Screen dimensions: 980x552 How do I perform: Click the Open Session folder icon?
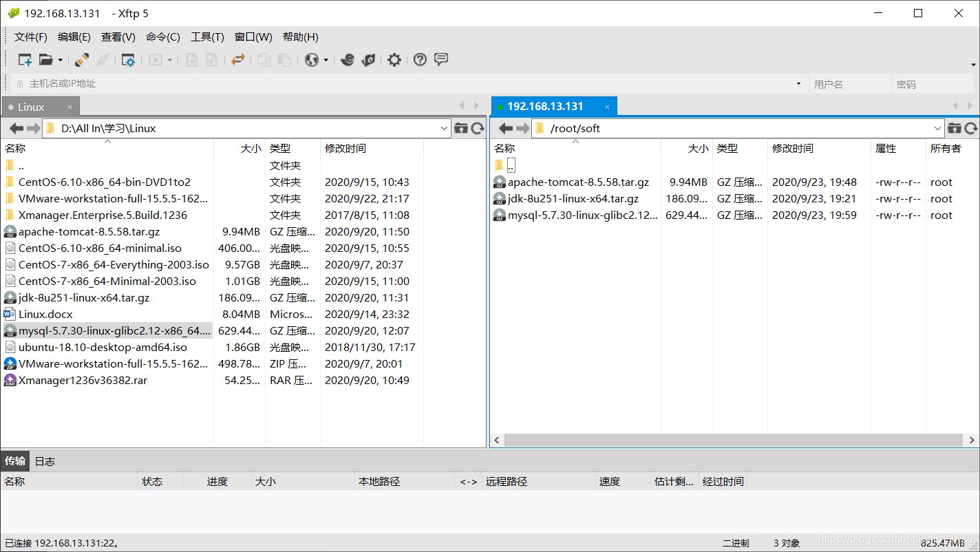click(x=45, y=60)
